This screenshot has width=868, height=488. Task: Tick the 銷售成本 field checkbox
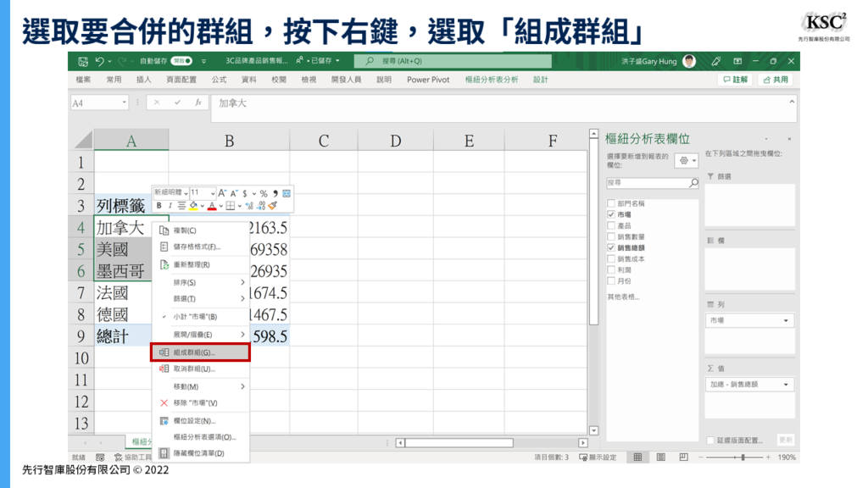(x=611, y=259)
